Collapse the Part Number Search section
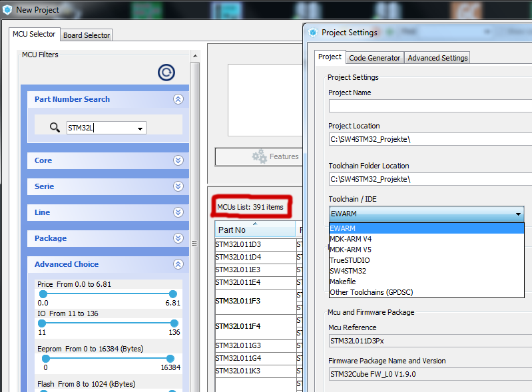Viewport: 532px width, 392px height. click(178, 99)
